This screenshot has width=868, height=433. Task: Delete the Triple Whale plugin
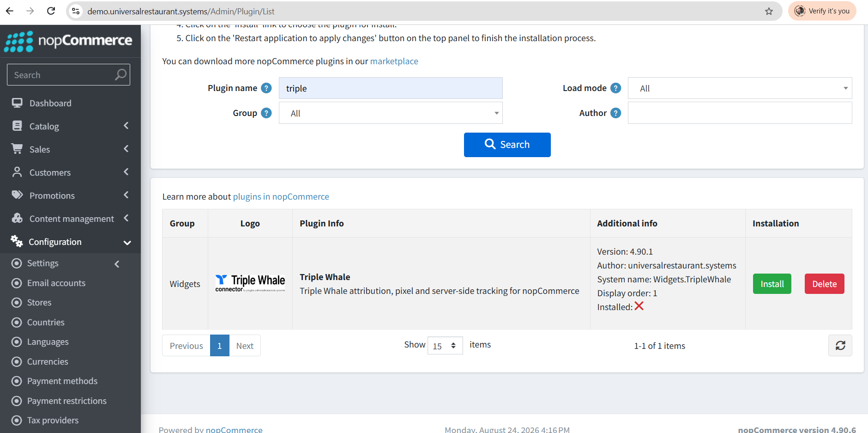[x=824, y=284]
